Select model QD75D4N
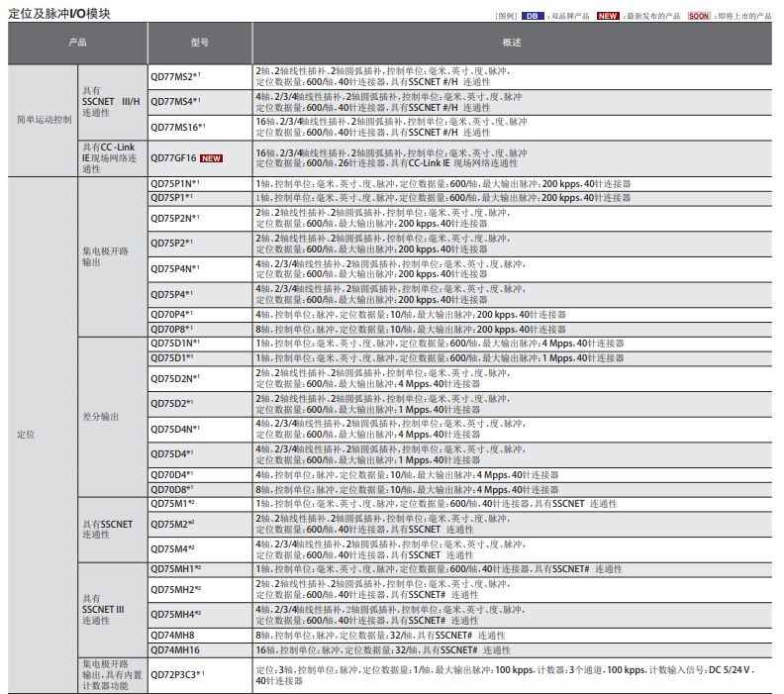Viewport: 784px width, 694px height. coord(200,430)
